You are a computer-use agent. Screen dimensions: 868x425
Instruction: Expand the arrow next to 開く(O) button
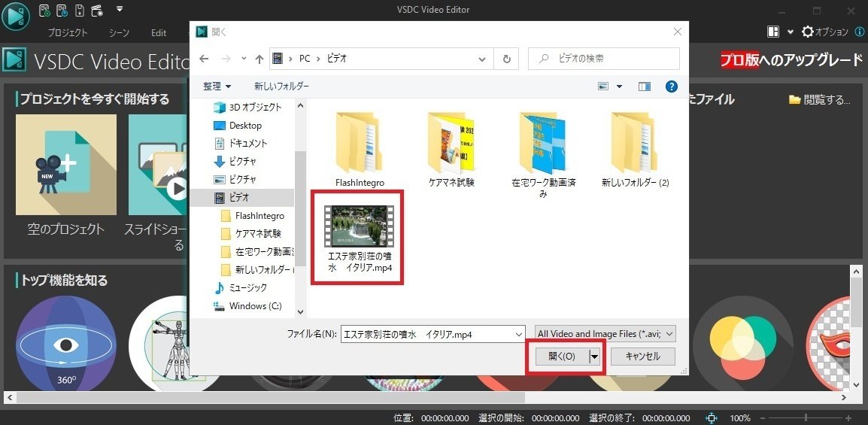click(x=595, y=357)
